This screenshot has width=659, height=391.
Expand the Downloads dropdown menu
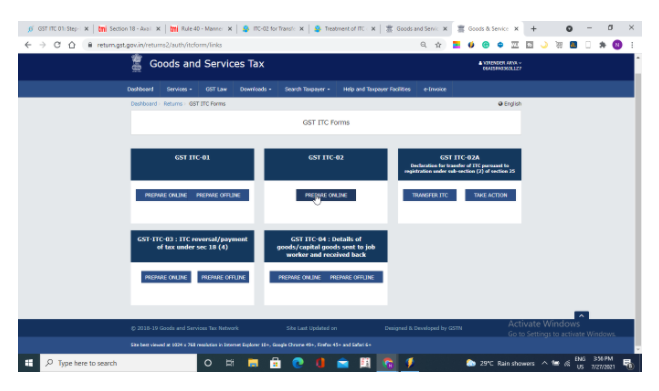pos(256,89)
